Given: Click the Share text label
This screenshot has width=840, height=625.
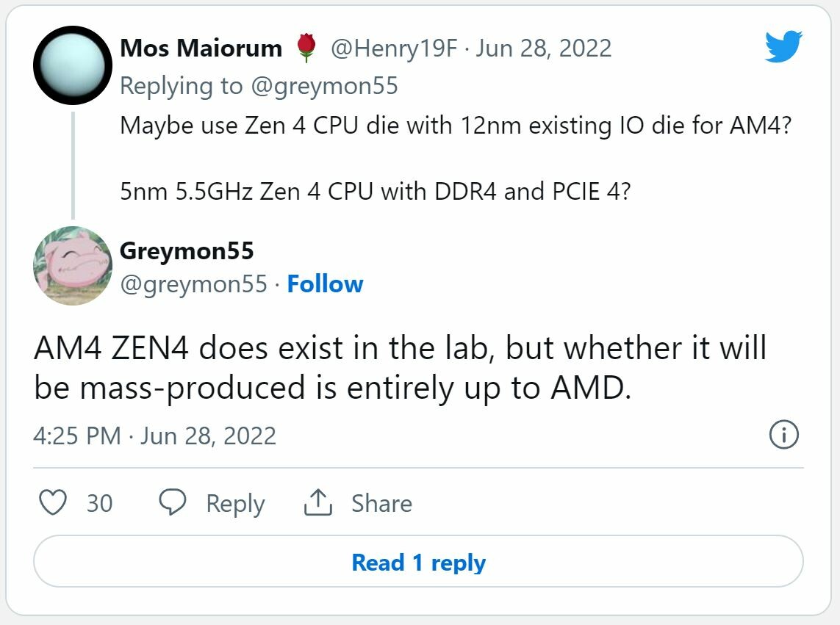Looking at the screenshot, I should (381, 503).
